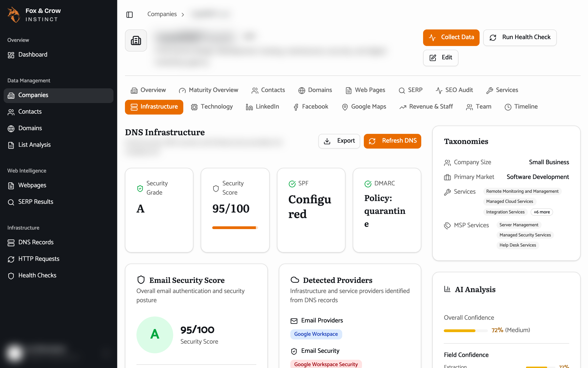Click the Edit button
Viewport: 588px width, 368px height.
441,58
